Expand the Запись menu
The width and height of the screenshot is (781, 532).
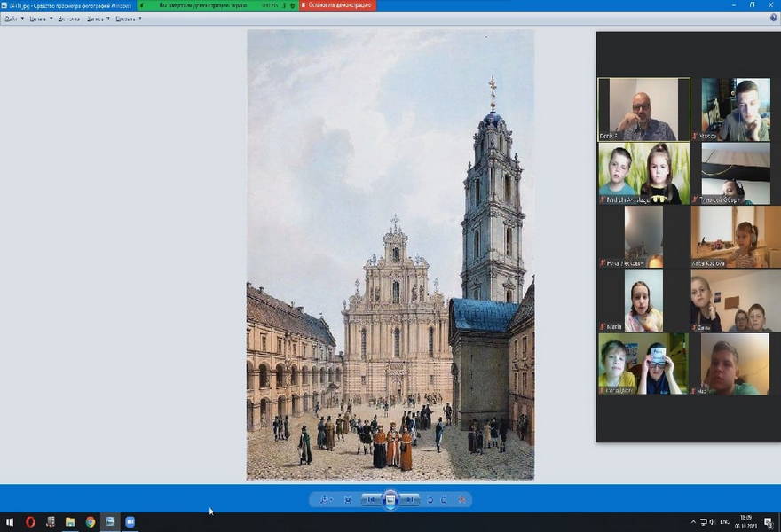point(98,19)
